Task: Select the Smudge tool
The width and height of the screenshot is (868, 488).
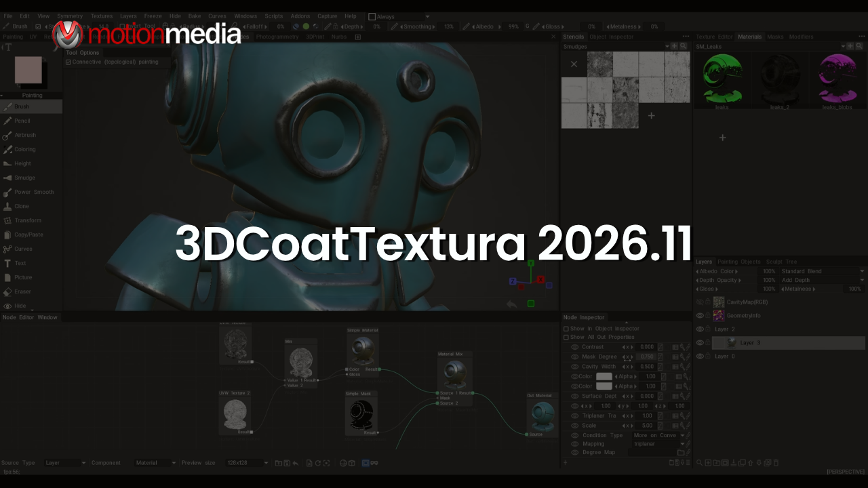Action: coord(31,178)
